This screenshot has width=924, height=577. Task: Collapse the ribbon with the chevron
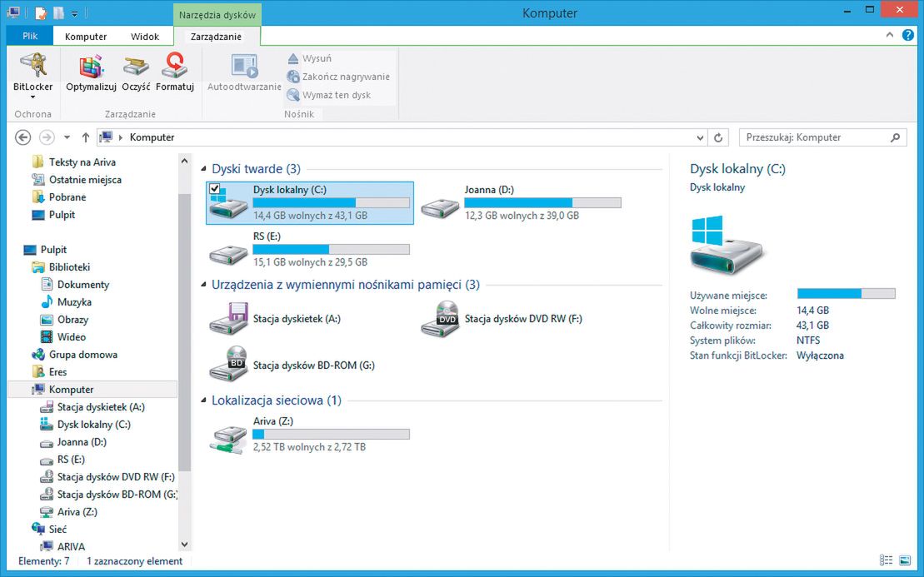click(890, 35)
